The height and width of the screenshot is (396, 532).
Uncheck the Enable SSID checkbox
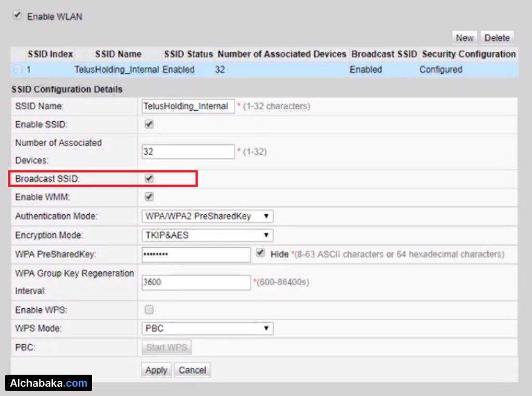[x=149, y=125]
